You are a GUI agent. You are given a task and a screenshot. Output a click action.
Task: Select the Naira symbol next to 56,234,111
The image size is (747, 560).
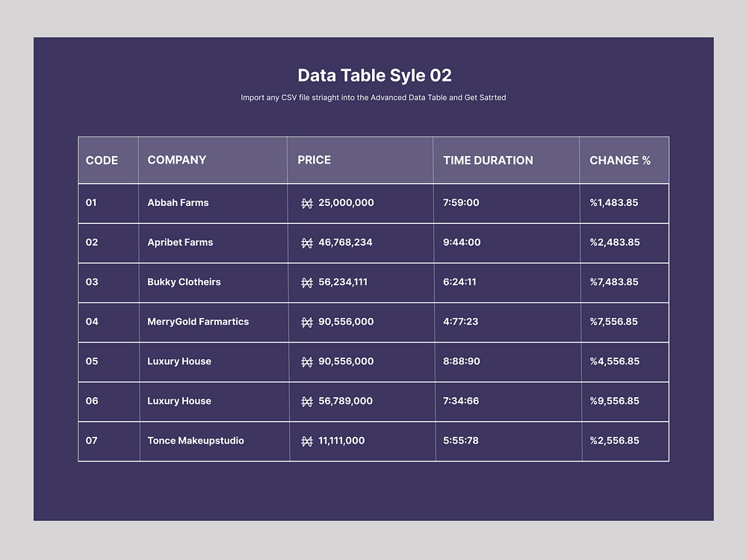(306, 282)
